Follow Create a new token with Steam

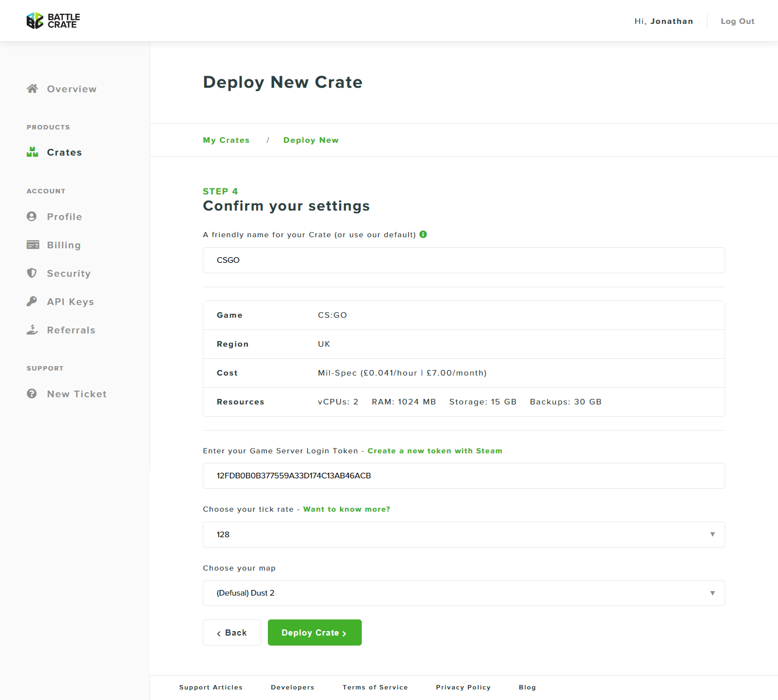tap(435, 451)
